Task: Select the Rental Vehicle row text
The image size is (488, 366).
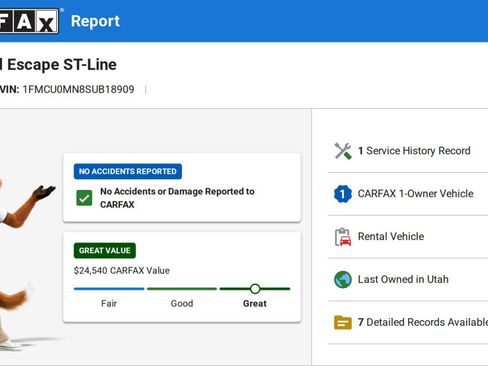Action: [x=391, y=236]
